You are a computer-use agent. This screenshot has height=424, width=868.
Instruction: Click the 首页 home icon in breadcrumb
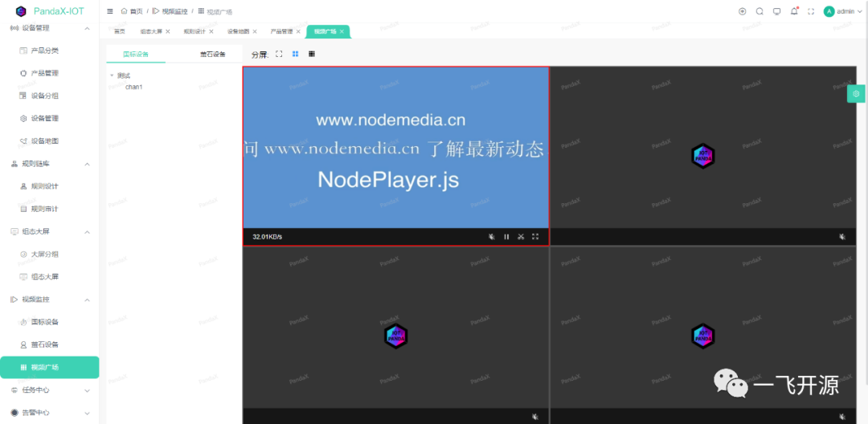click(x=124, y=11)
